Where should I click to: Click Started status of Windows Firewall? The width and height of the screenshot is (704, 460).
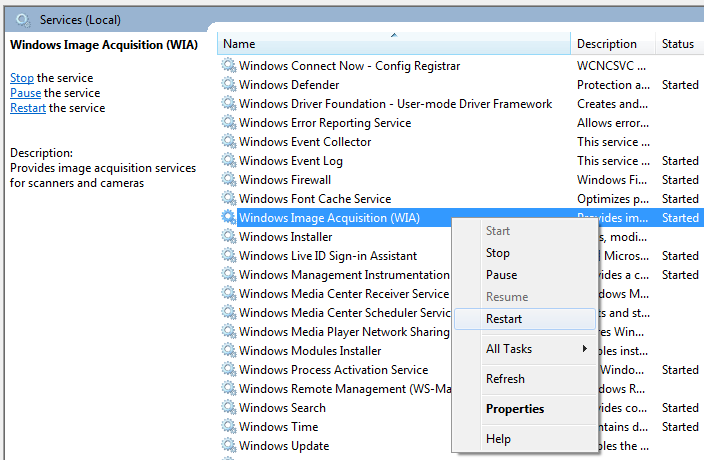680,180
